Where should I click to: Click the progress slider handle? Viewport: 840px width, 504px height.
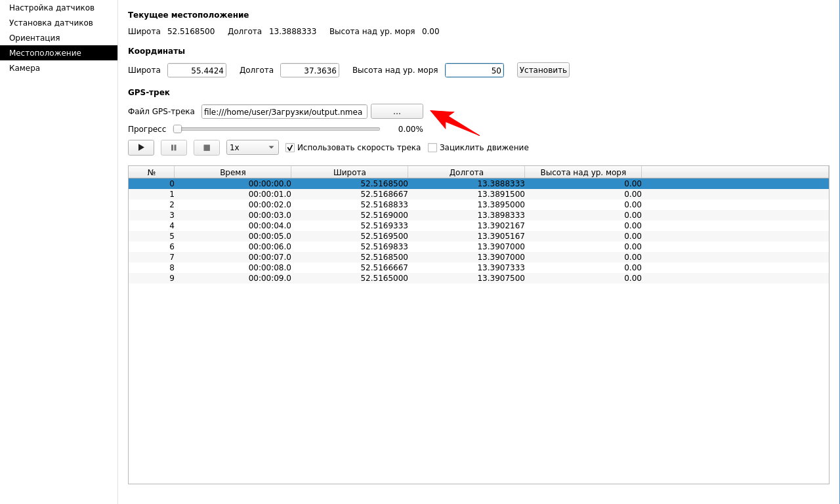177,129
